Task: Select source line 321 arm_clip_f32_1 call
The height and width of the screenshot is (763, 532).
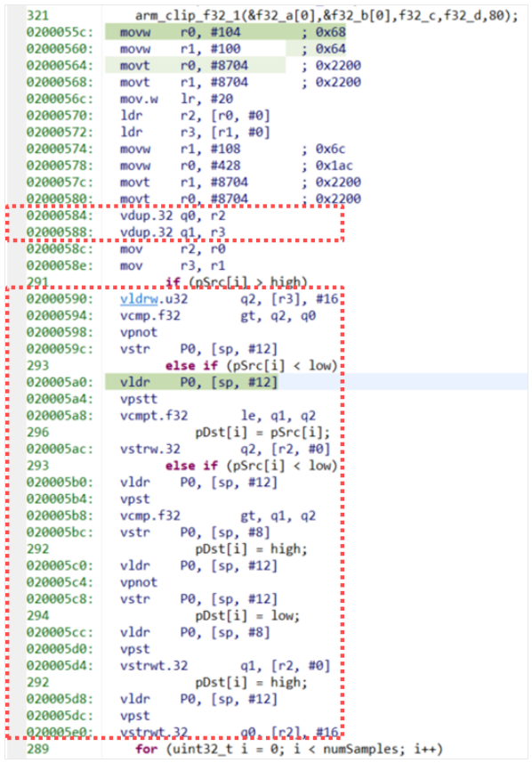Action: 326,15
